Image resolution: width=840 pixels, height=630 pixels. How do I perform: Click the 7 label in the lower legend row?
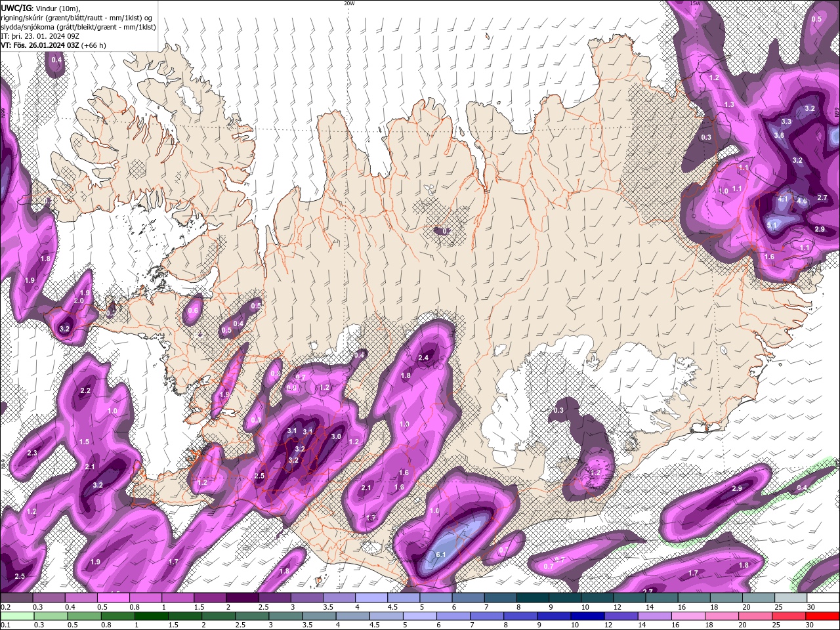point(472,625)
